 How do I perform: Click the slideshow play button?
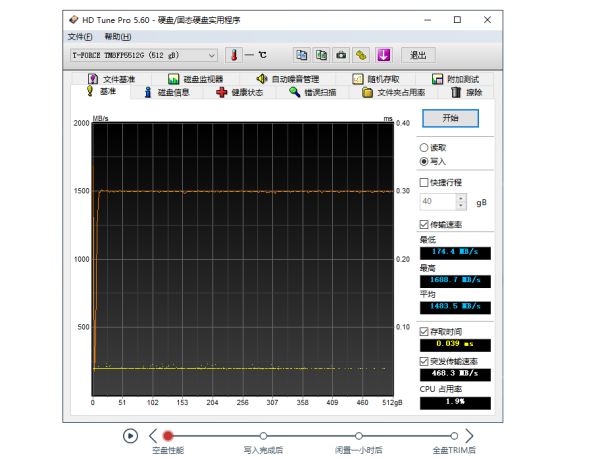coord(130,436)
